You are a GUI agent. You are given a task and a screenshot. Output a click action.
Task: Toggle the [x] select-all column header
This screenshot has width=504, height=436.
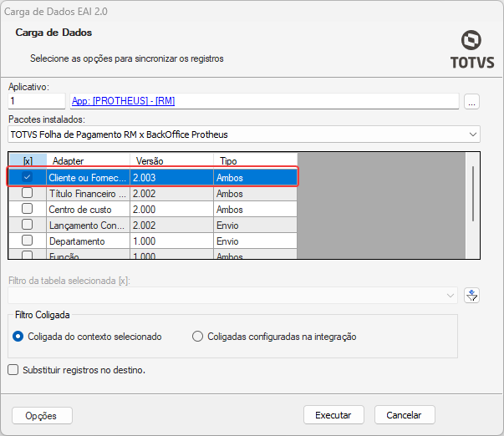click(28, 160)
